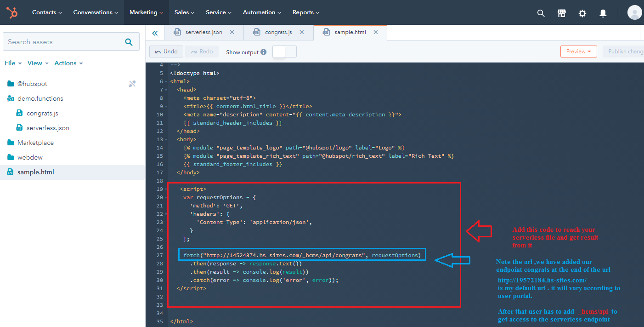The width and height of the screenshot is (644, 327).
Task: Click the serverless function icon beside demo.functions
Action: point(11,98)
